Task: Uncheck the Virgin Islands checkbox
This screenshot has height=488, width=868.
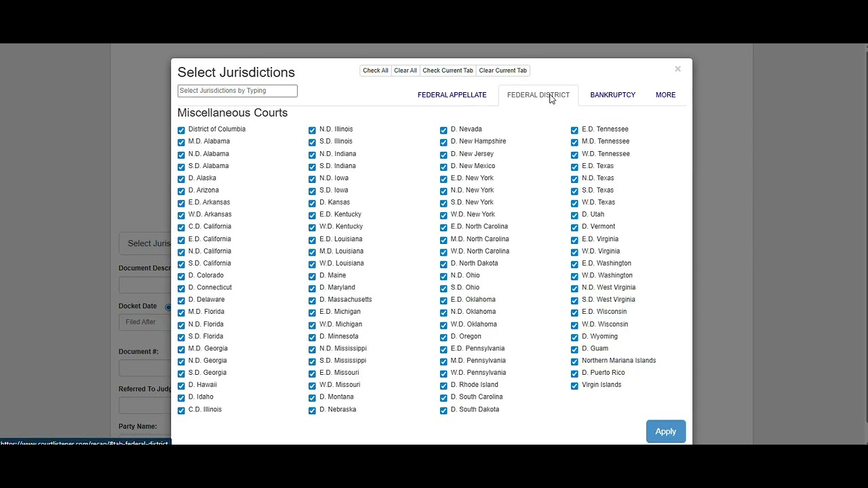Action: point(574,386)
